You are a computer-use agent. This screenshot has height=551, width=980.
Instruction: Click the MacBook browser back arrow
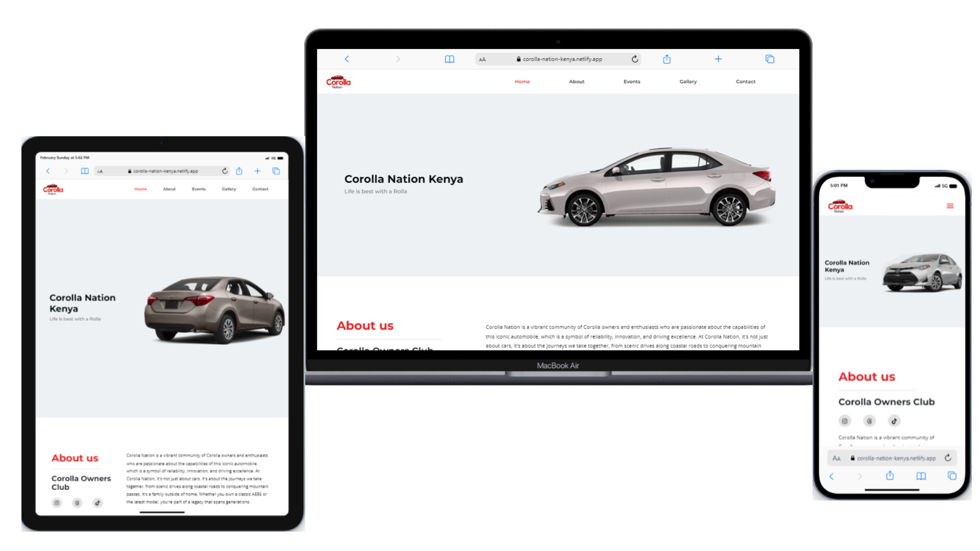coord(347,59)
